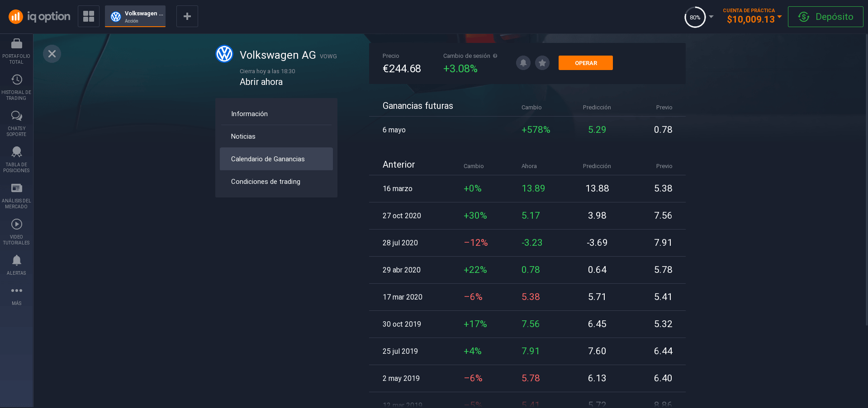Open the multi-chart grid layout icon

(89, 16)
